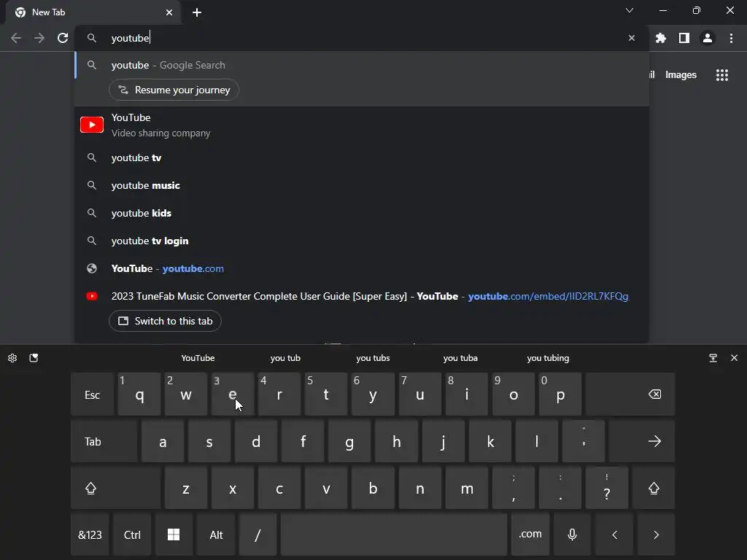Activate the microphone dictation key
Screen dimensions: 747x560
click(572, 534)
